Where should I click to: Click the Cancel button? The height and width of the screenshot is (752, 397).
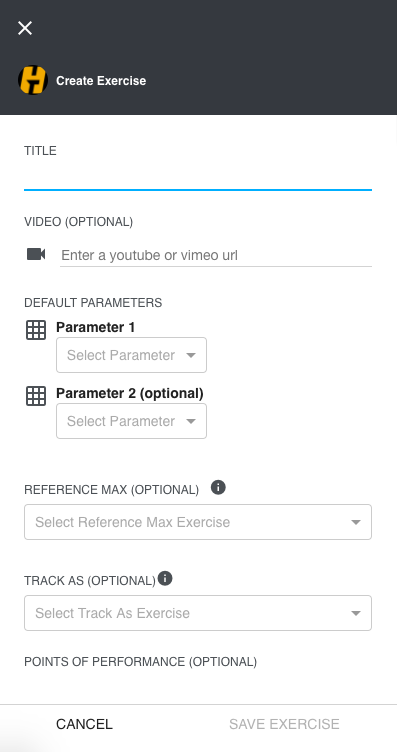pyautogui.click(x=84, y=724)
